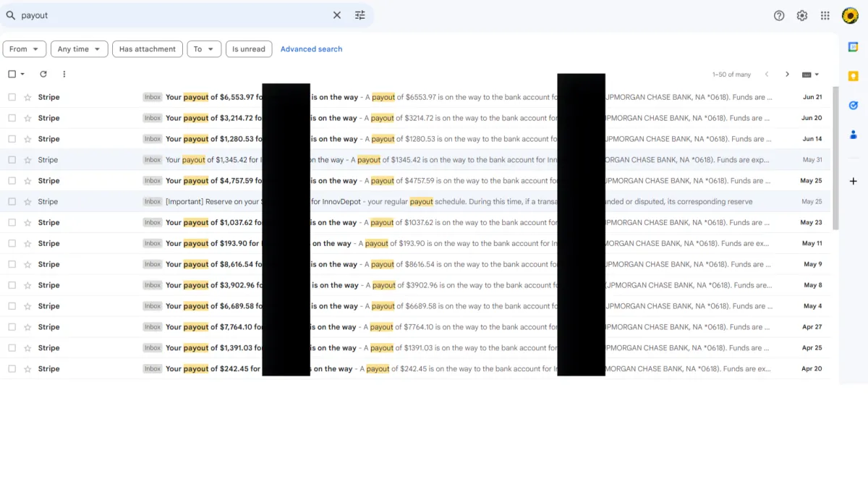
Task: Expand the select-all dropdown arrow
Action: coord(22,74)
